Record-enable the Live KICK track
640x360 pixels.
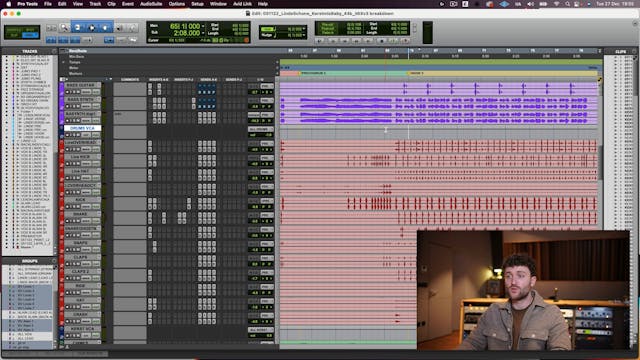point(67,164)
